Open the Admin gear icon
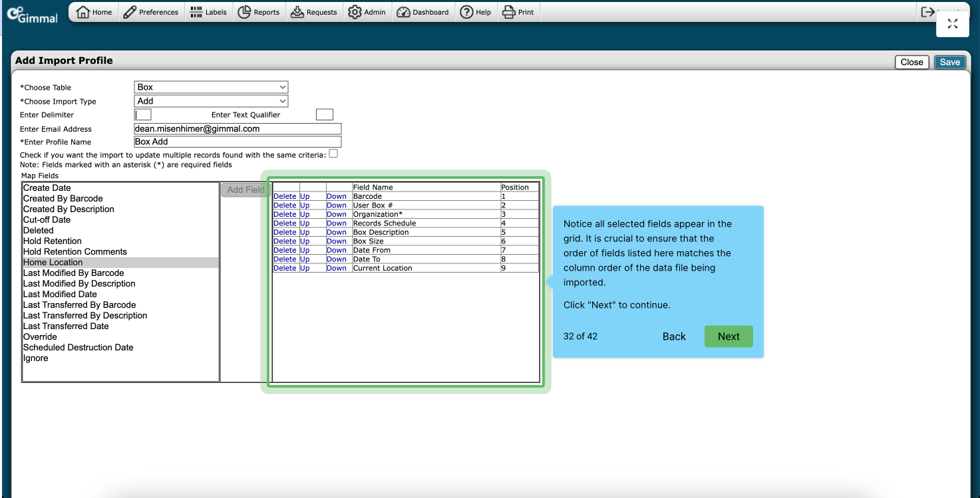Screen dimensions: 980x498 click(x=355, y=12)
